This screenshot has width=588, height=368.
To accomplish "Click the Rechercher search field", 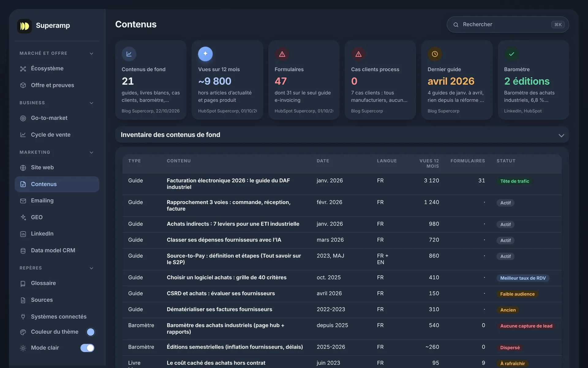I will click(x=508, y=25).
